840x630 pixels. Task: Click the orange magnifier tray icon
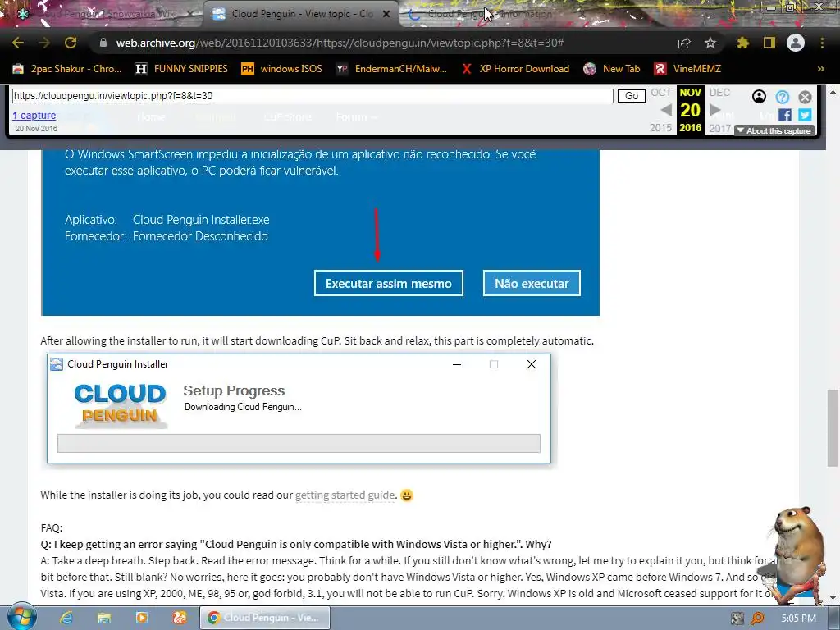coord(757,619)
